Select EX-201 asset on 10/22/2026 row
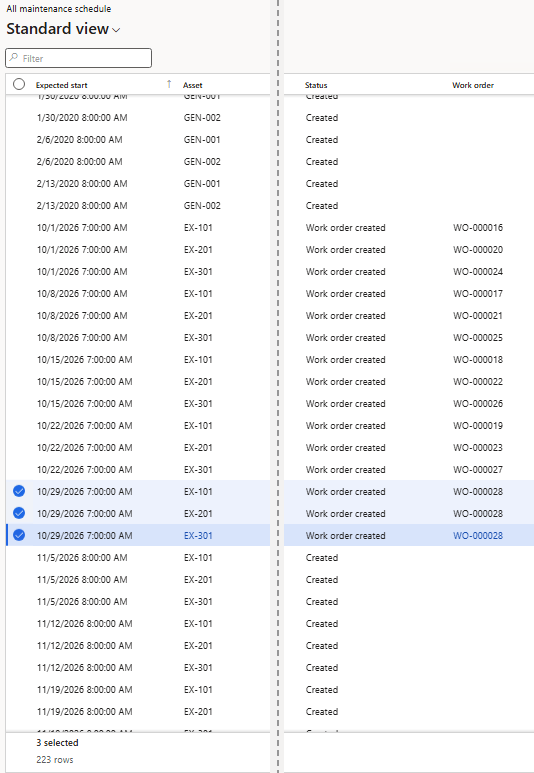The height and width of the screenshot is (773, 534). tap(198, 448)
